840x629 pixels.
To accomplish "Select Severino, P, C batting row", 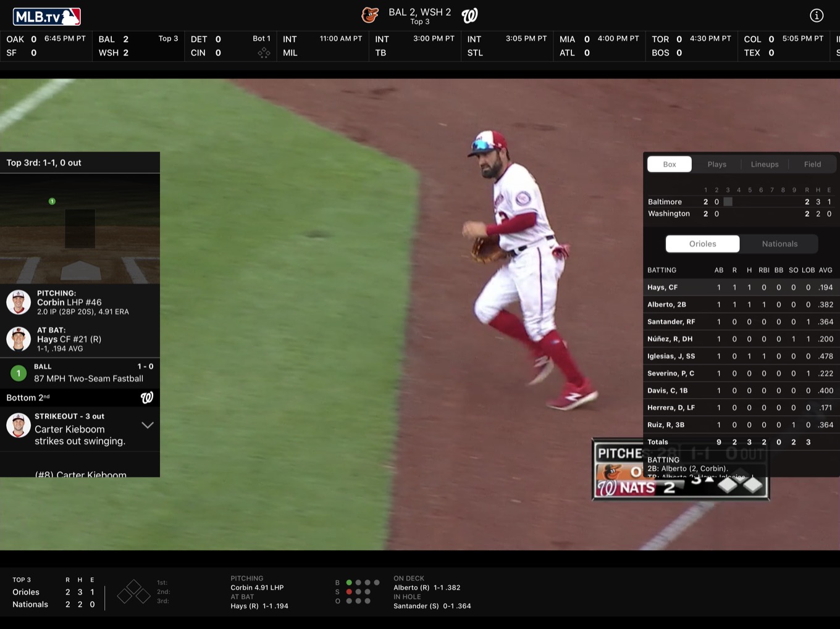I will 741,373.
